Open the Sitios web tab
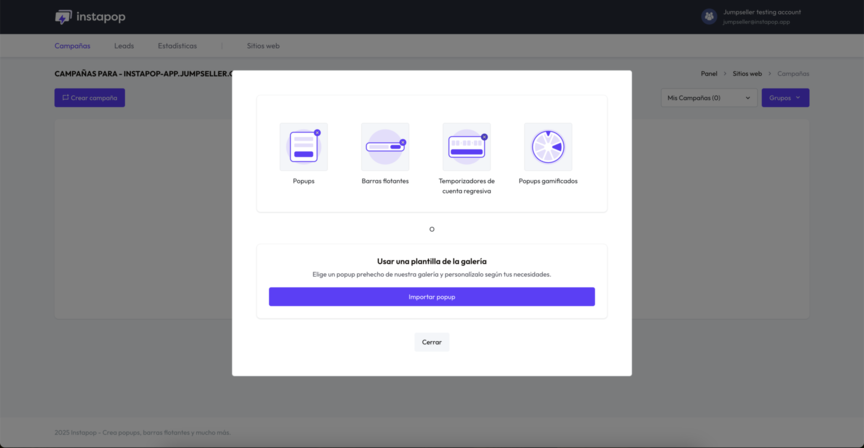 click(x=263, y=46)
